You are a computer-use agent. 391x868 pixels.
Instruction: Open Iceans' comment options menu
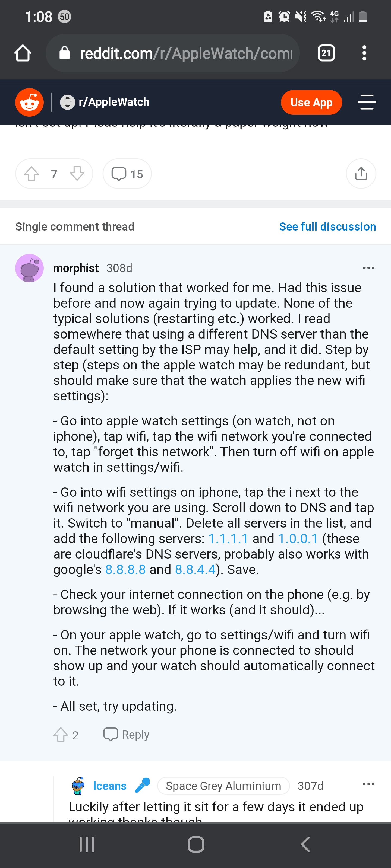[x=368, y=784]
